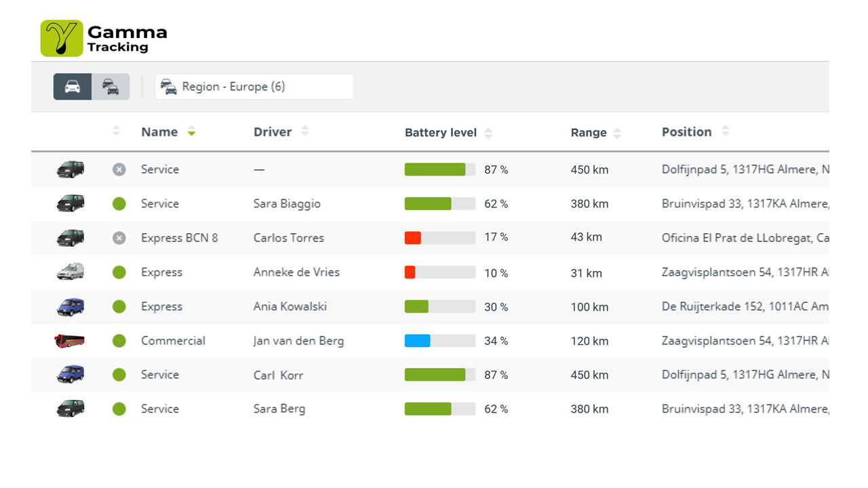Screen dimensions: 868x488
Task: Click the green status dot for Jan van den Berg
Action: (119, 340)
